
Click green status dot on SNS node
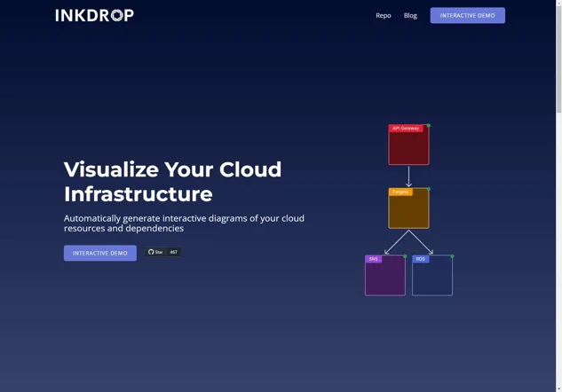coord(405,256)
